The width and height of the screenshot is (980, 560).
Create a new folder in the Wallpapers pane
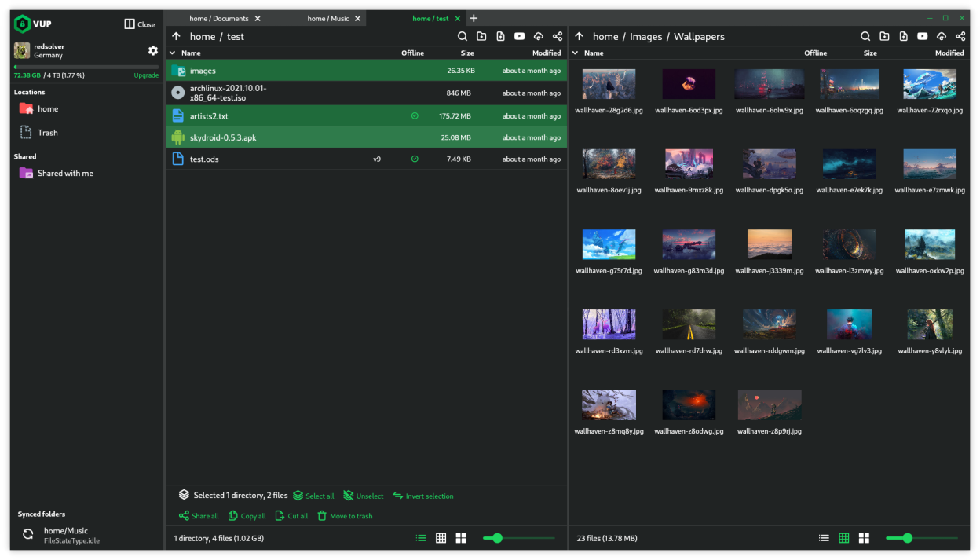[x=884, y=36]
